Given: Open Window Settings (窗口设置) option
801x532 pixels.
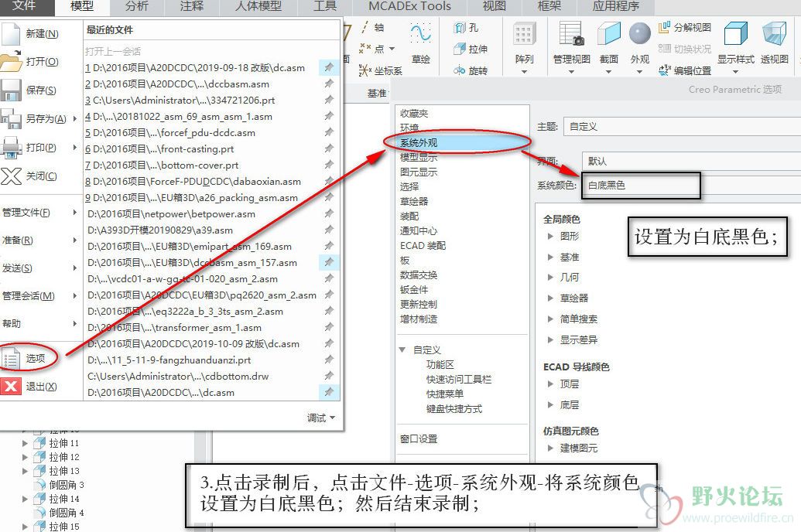Looking at the screenshot, I should coord(419,439).
